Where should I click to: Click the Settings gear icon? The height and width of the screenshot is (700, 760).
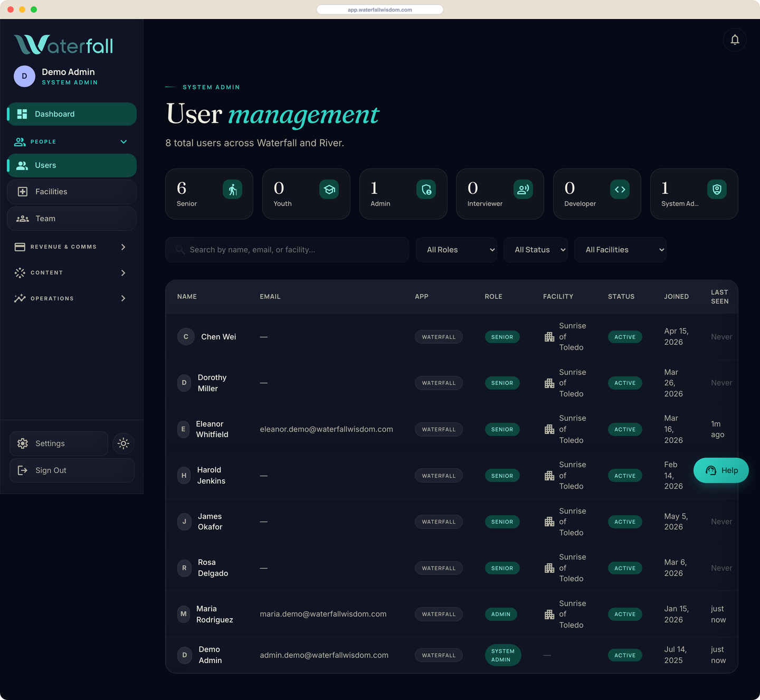coord(23,443)
